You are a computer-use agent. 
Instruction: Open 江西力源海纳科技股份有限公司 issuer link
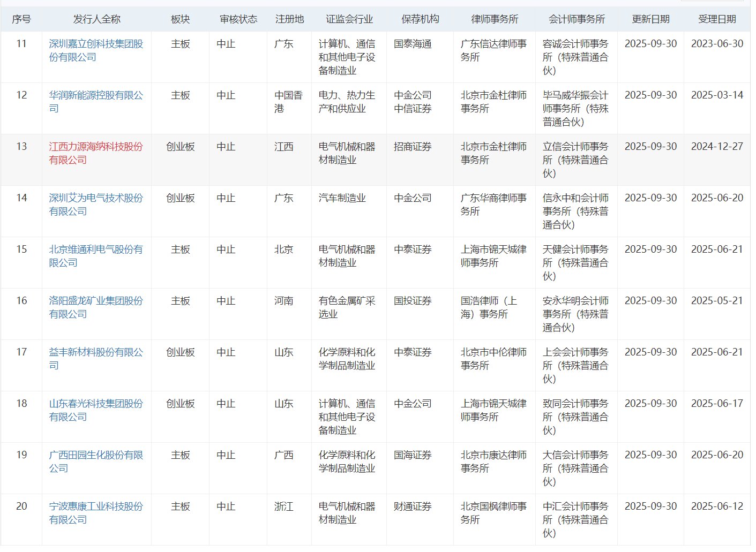click(96, 153)
